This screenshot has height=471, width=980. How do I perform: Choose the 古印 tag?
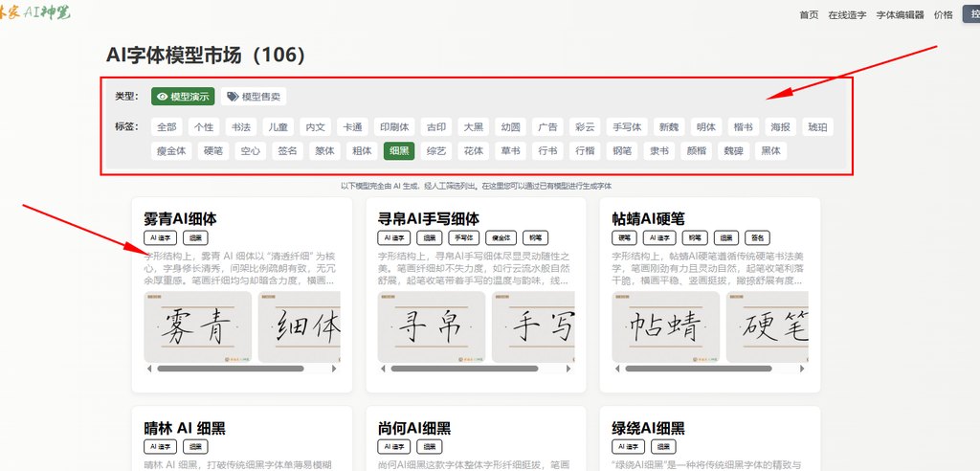click(436, 127)
